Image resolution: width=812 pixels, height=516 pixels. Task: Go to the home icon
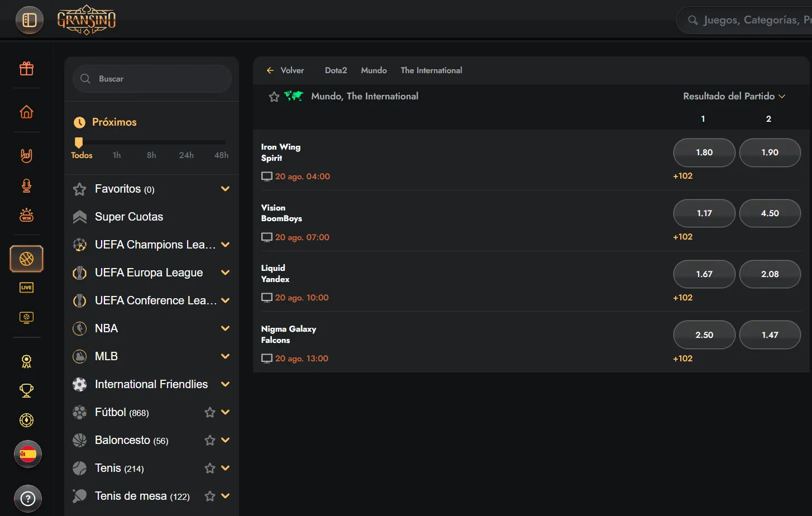click(x=26, y=112)
